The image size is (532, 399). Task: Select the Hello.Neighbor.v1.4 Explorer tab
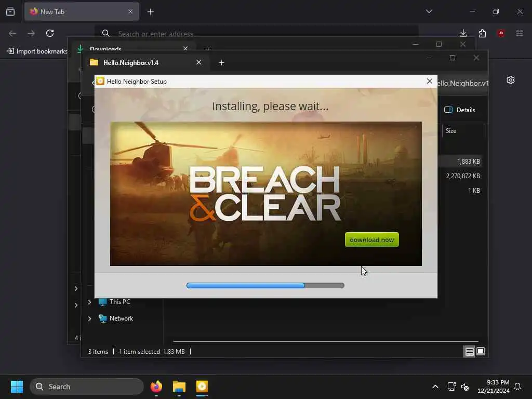click(146, 62)
